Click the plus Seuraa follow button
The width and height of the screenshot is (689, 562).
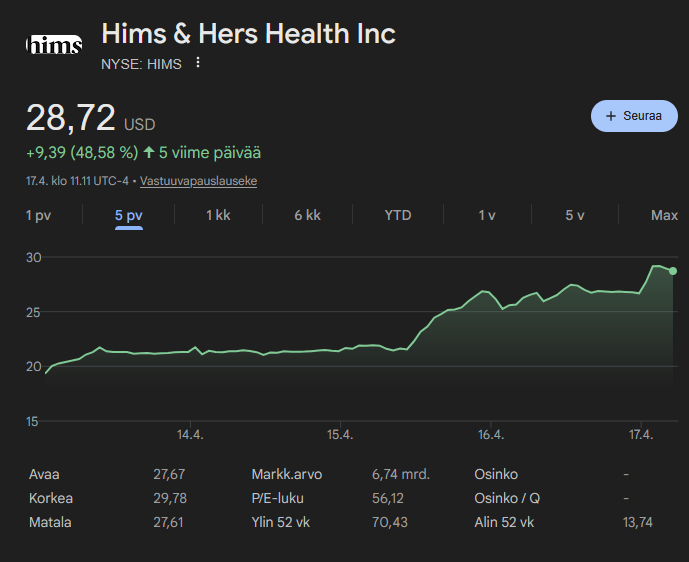point(634,116)
